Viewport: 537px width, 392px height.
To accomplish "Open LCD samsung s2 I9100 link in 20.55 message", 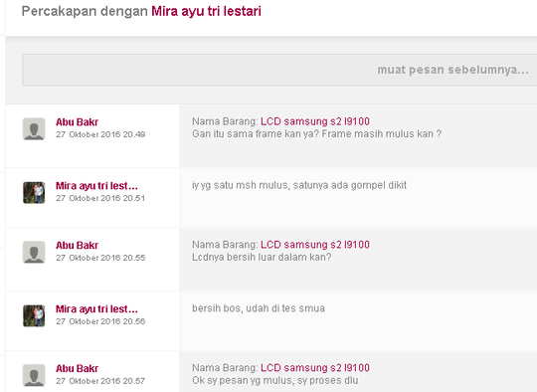I will tap(315, 245).
